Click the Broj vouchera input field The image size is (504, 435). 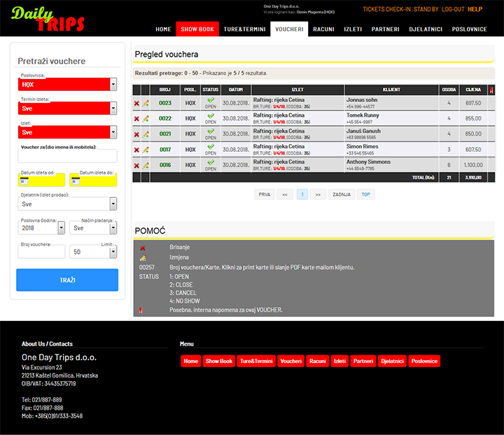[41, 252]
